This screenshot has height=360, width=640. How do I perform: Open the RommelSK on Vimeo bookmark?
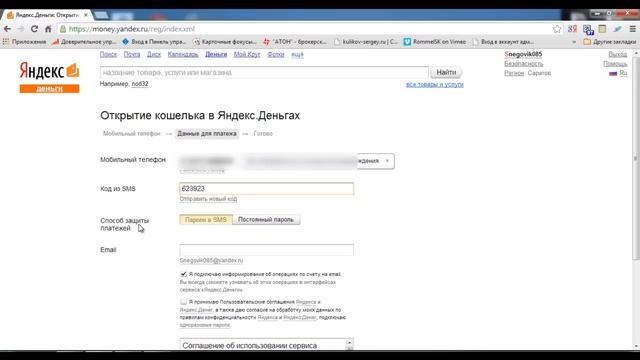click(435, 42)
